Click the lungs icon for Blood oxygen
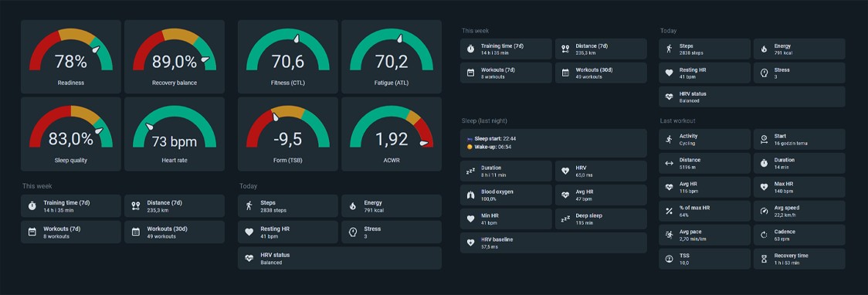Image resolution: width=868 pixels, height=295 pixels. (470, 195)
